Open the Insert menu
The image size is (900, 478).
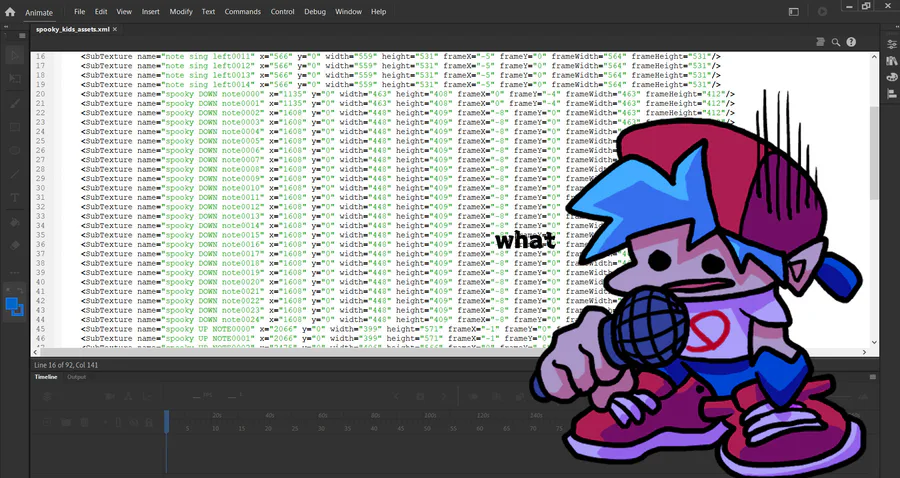pyautogui.click(x=150, y=11)
